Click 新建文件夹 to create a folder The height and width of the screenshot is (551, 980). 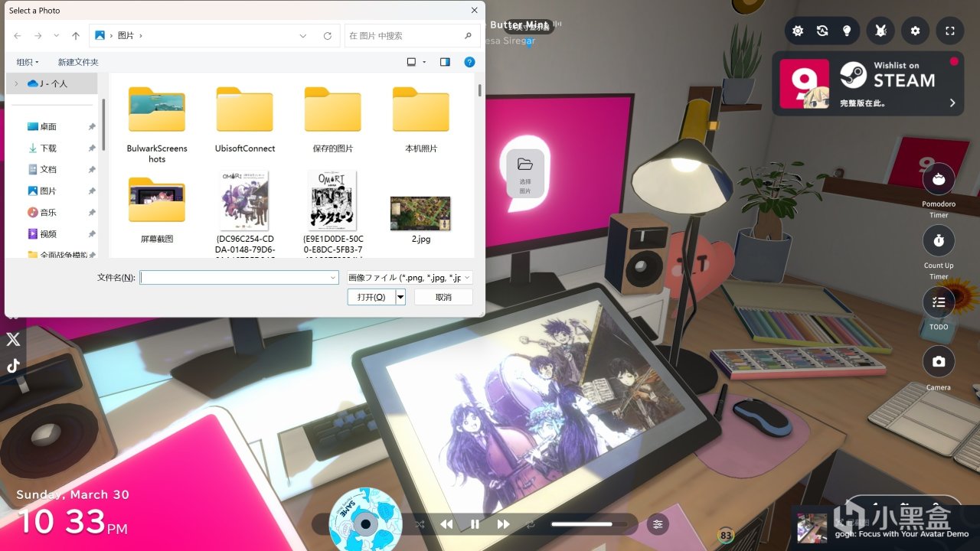coord(78,62)
